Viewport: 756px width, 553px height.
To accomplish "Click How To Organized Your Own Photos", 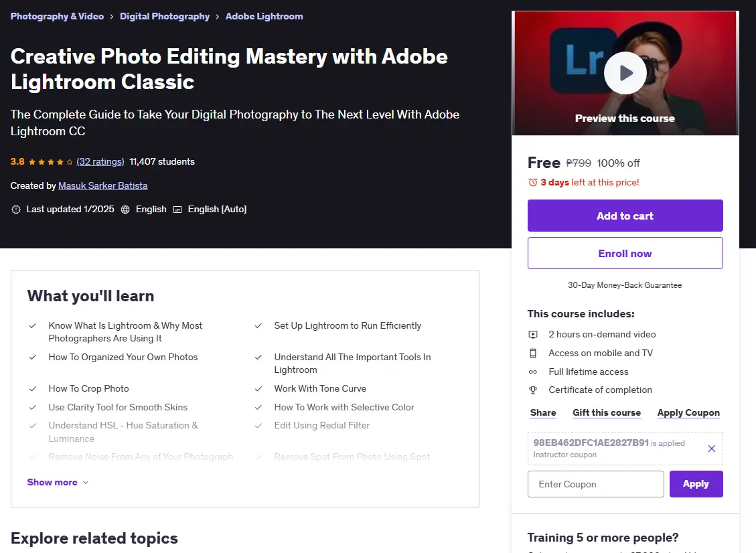I will coord(123,358).
